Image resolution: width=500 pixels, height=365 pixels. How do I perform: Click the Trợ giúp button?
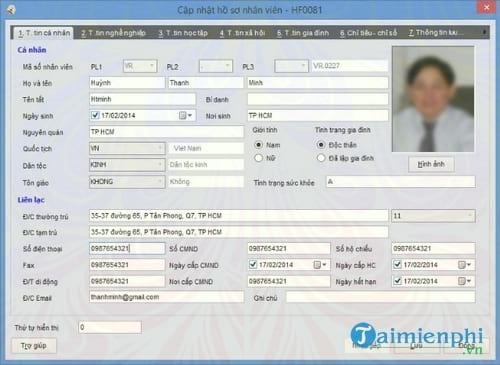34,346
